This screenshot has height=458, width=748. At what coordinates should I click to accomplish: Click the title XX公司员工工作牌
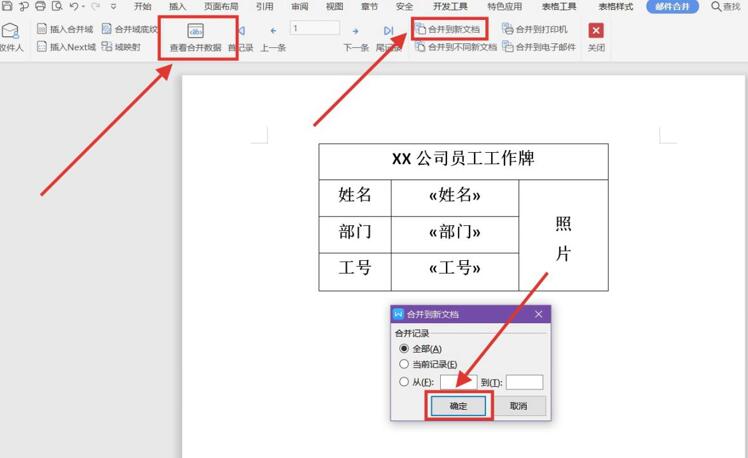point(463,158)
